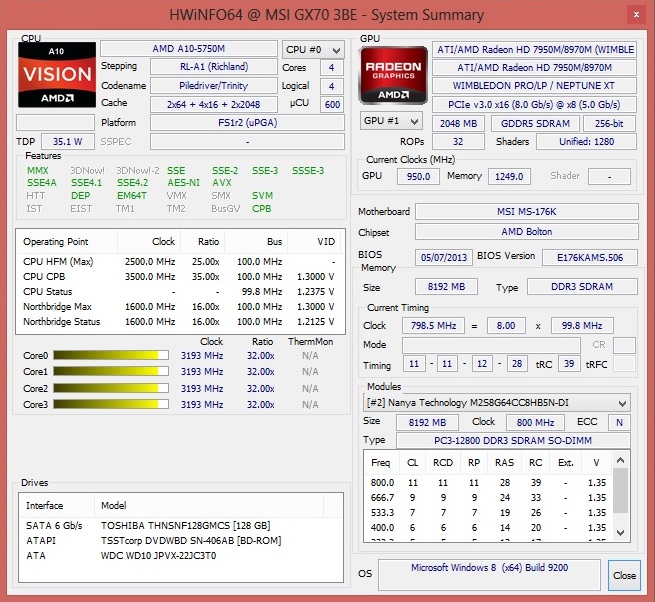This screenshot has width=655, height=602.
Task: Click the Core0 usage bar
Action: click(111, 355)
